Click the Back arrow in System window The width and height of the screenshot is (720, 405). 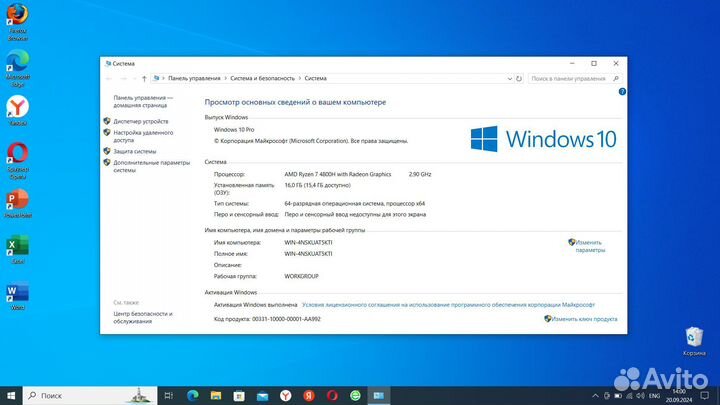(109, 79)
